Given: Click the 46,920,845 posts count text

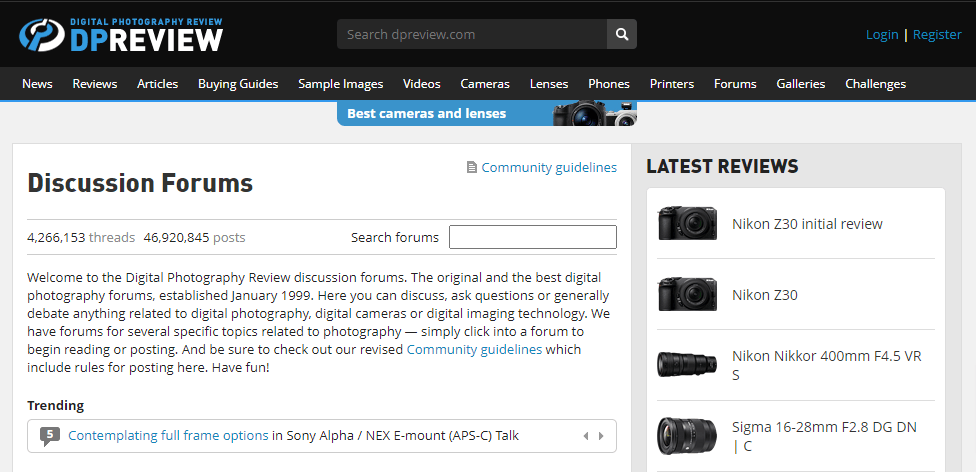Looking at the screenshot, I should click(x=194, y=237).
